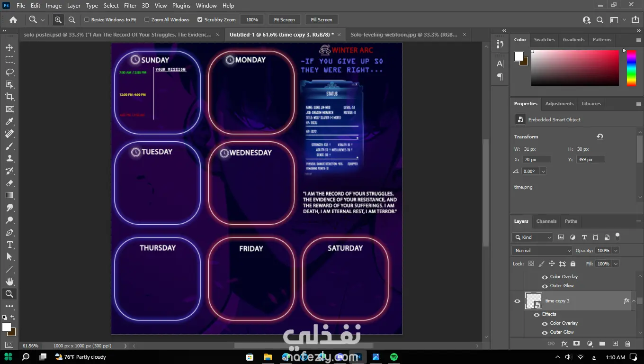The height and width of the screenshot is (364, 644).
Task: Create a new layer group
Action: (x=602, y=344)
